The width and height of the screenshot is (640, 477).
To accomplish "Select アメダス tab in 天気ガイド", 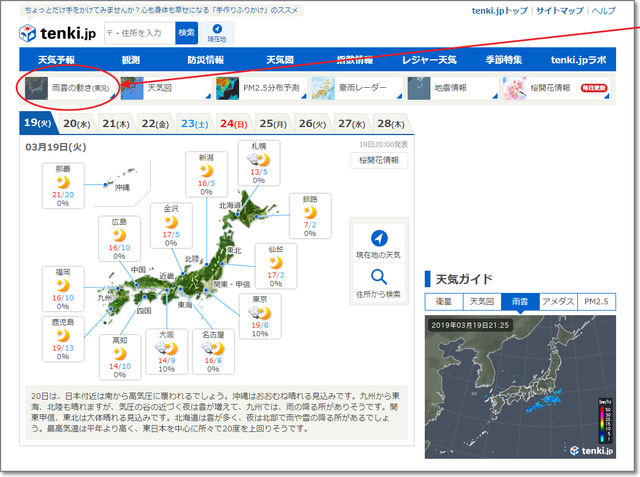I will pos(558,301).
